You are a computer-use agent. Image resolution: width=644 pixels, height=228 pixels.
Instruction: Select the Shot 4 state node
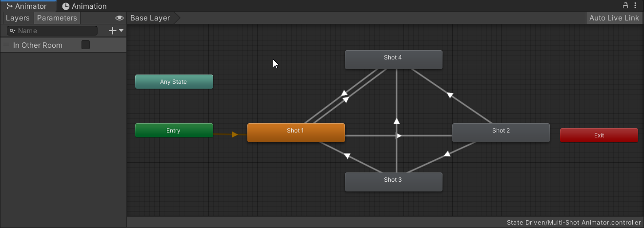(x=393, y=59)
